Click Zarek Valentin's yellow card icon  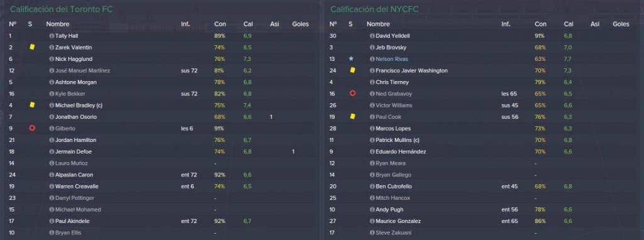32,47
